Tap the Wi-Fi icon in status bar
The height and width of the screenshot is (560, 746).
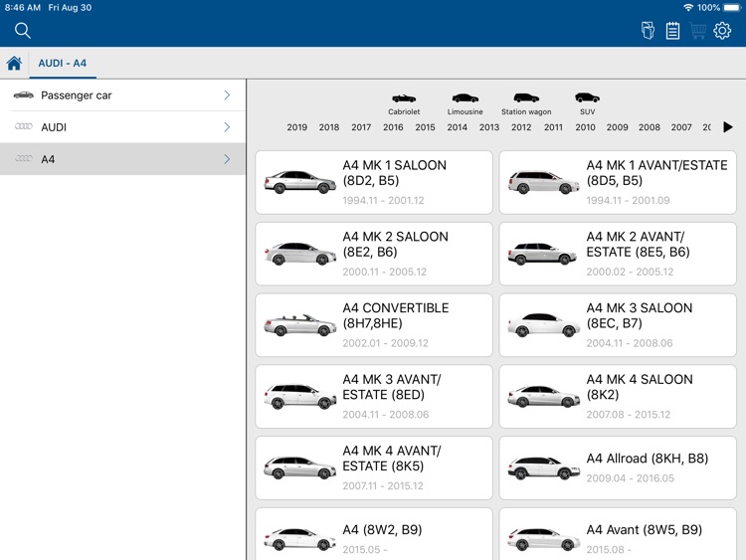click(688, 8)
